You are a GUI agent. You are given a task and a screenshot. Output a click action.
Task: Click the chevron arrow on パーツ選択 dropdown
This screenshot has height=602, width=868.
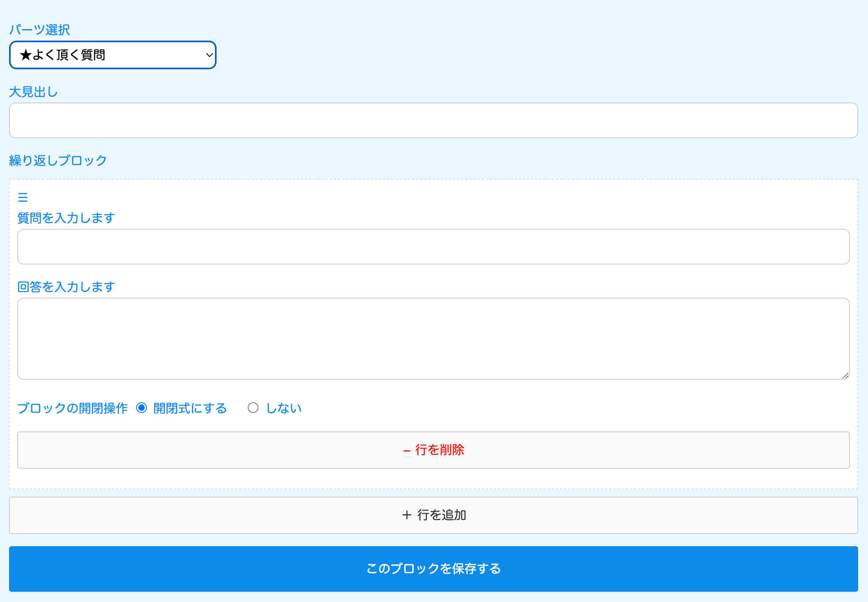click(209, 55)
